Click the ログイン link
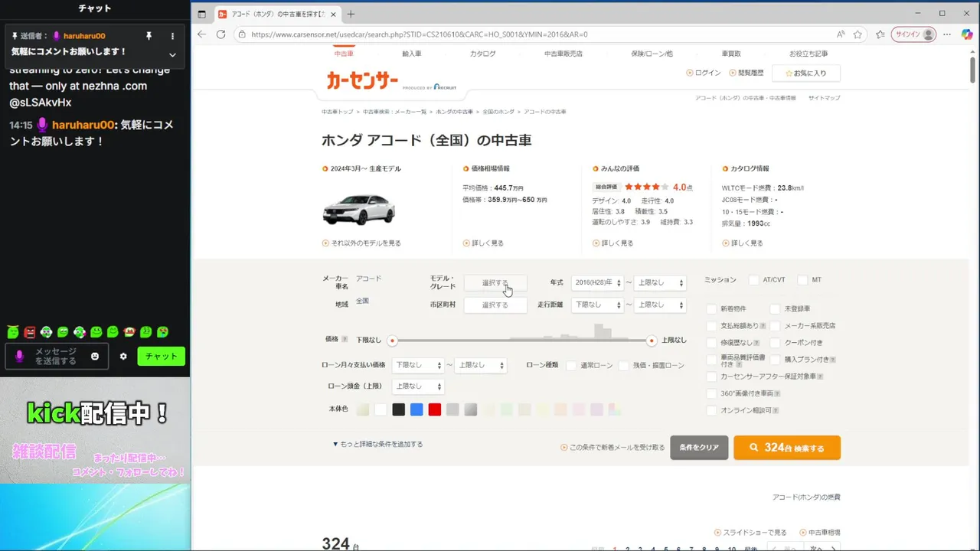 (x=704, y=73)
